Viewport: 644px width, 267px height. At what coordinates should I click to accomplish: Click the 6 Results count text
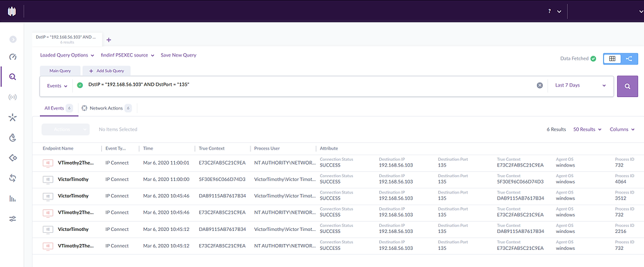(x=556, y=129)
